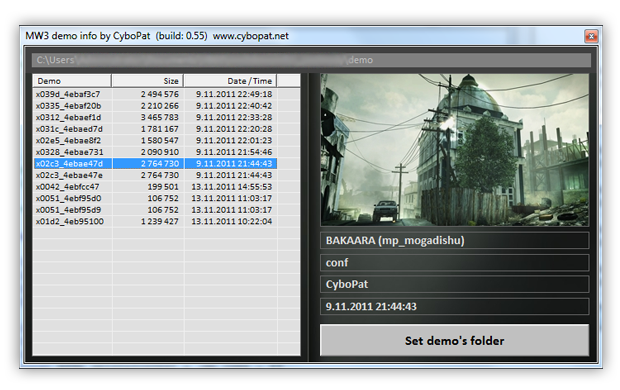Click the CyboPat player name field
Image resolution: width=620 pixels, height=390 pixels.
[454, 284]
